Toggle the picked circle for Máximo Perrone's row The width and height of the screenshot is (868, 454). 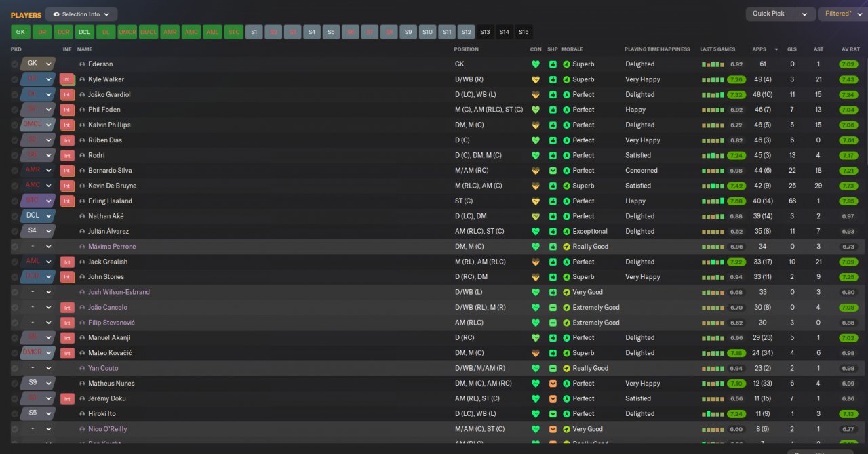15,247
